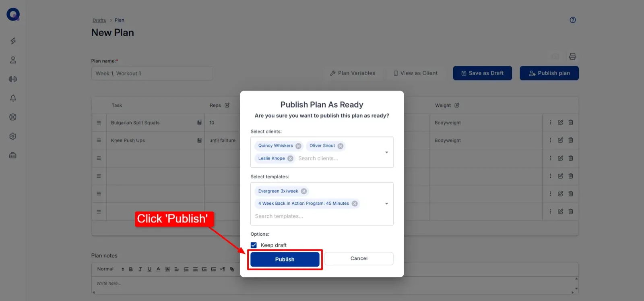
Task: Click the Reps cell showing 10
Action: [x=223, y=122]
